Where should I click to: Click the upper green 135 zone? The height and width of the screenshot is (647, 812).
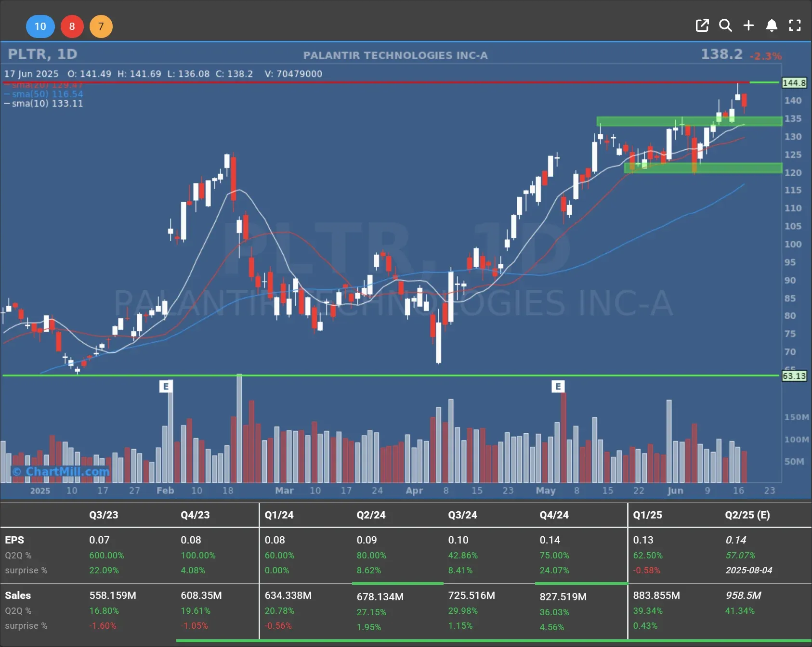coord(689,121)
